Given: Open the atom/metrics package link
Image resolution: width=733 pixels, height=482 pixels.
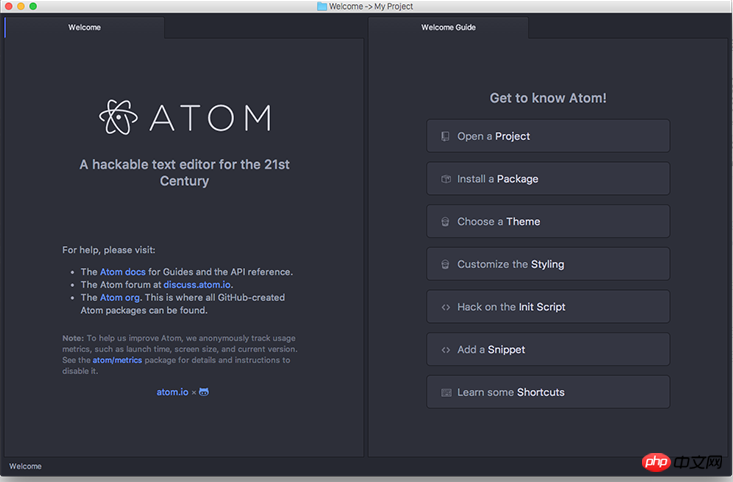Looking at the screenshot, I should tap(117, 360).
